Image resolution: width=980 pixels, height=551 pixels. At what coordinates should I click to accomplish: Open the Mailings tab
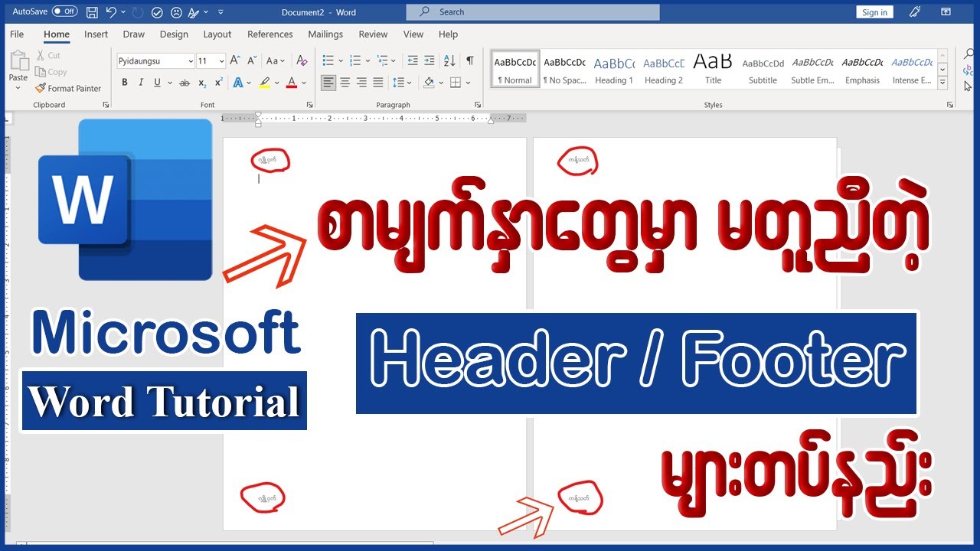[x=325, y=34]
